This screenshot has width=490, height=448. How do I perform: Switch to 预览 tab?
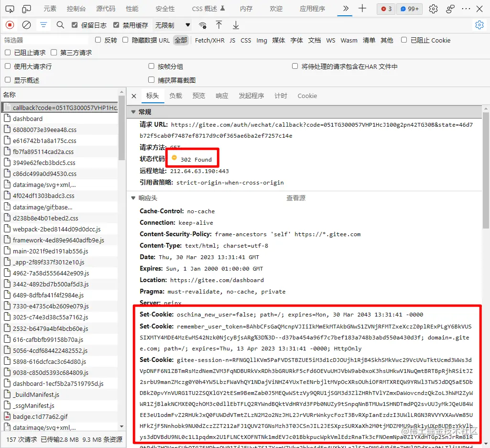point(199,96)
